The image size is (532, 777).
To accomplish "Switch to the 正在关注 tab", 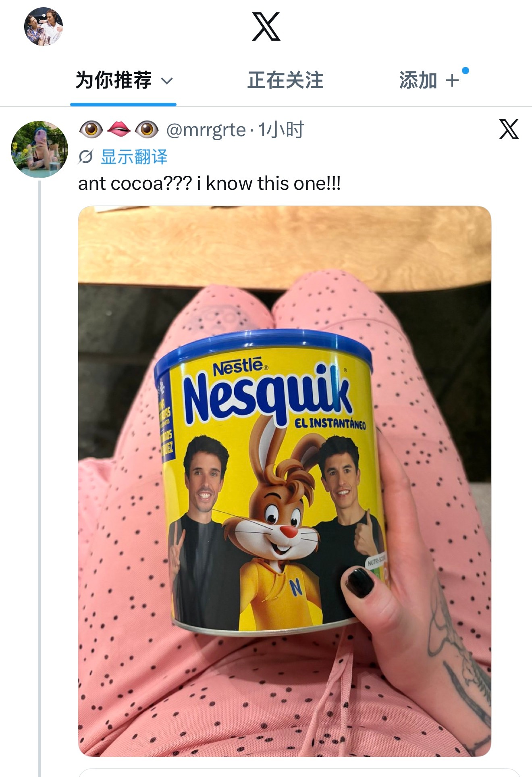I will point(285,80).
